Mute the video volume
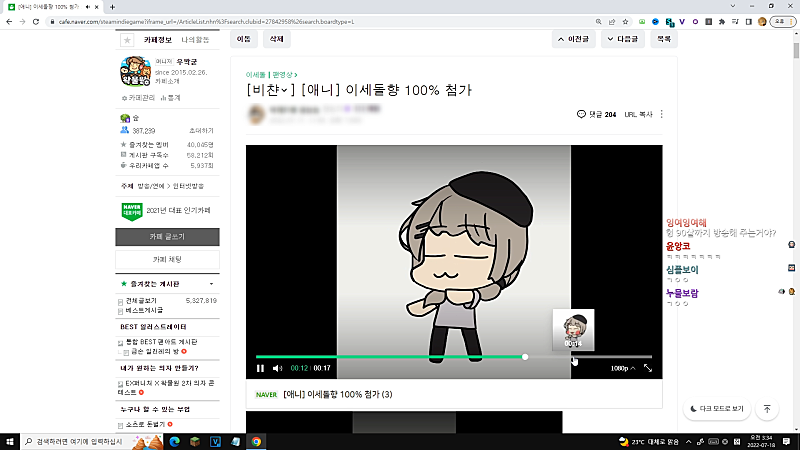The image size is (800, 450). [x=277, y=368]
